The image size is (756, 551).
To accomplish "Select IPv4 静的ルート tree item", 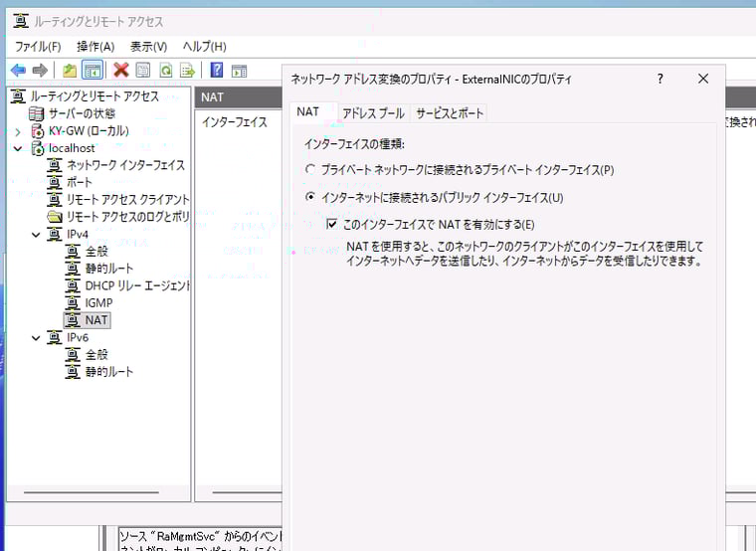I will pos(109,269).
